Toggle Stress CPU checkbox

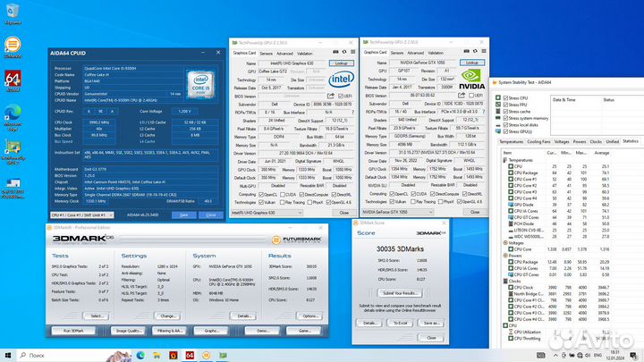click(x=505, y=98)
